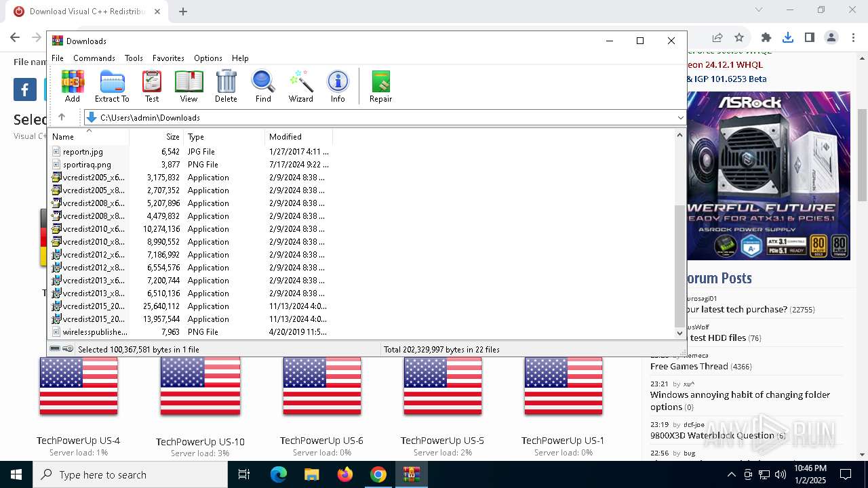The image size is (868, 488).
Task: Click the Add archive toolbar icon
Action: [x=73, y=86]
